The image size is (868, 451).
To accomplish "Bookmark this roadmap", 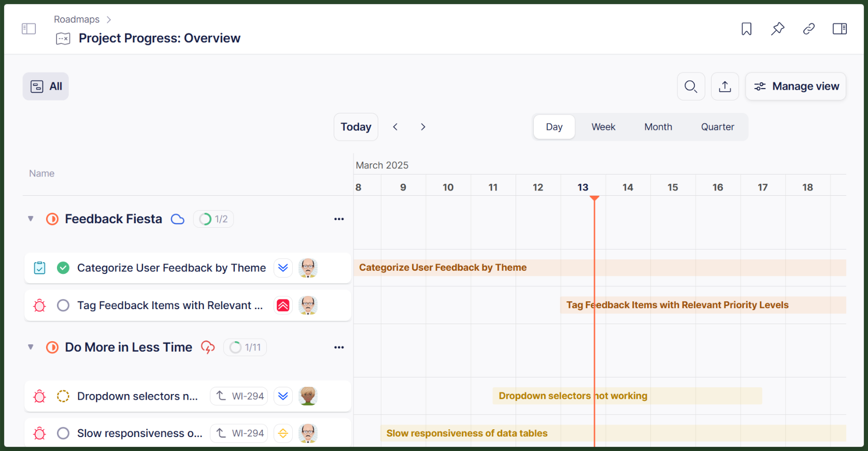I will [x=746, y=29].
